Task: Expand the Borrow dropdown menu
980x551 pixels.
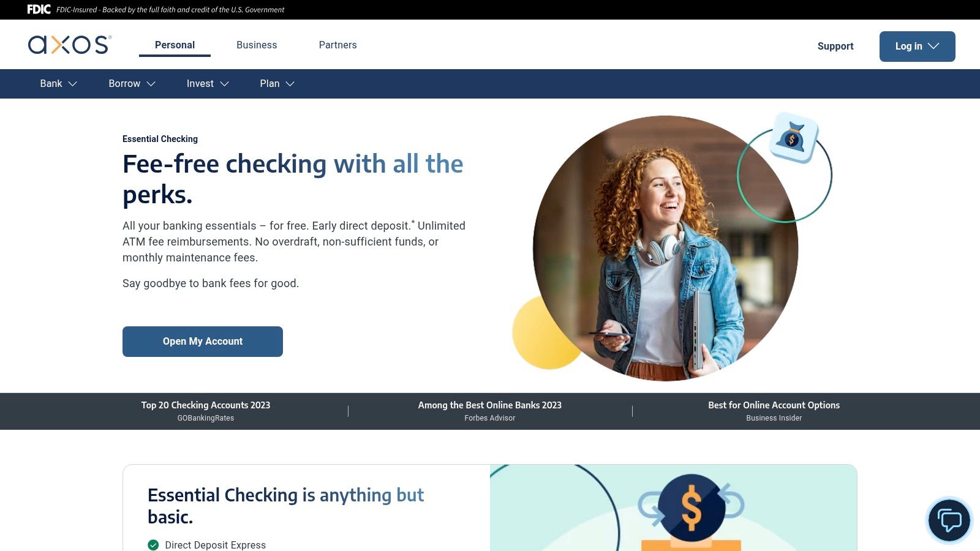Action: (x=132, y=84)
